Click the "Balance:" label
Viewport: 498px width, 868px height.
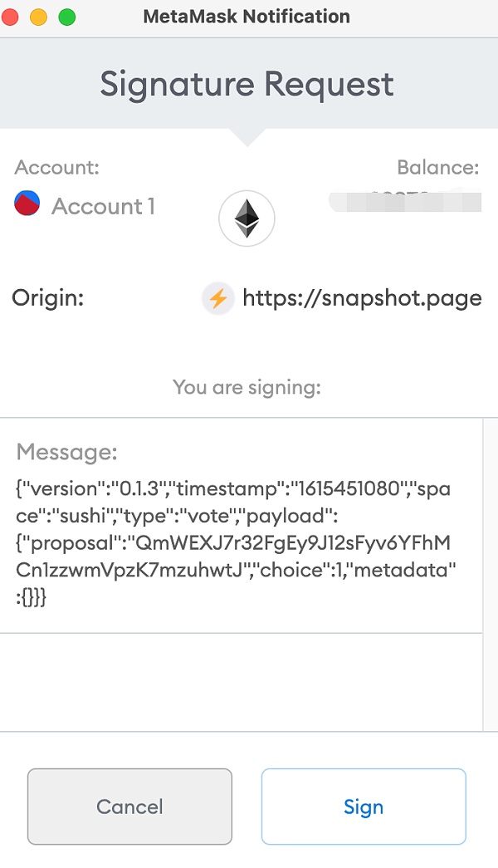click(437, 168)
